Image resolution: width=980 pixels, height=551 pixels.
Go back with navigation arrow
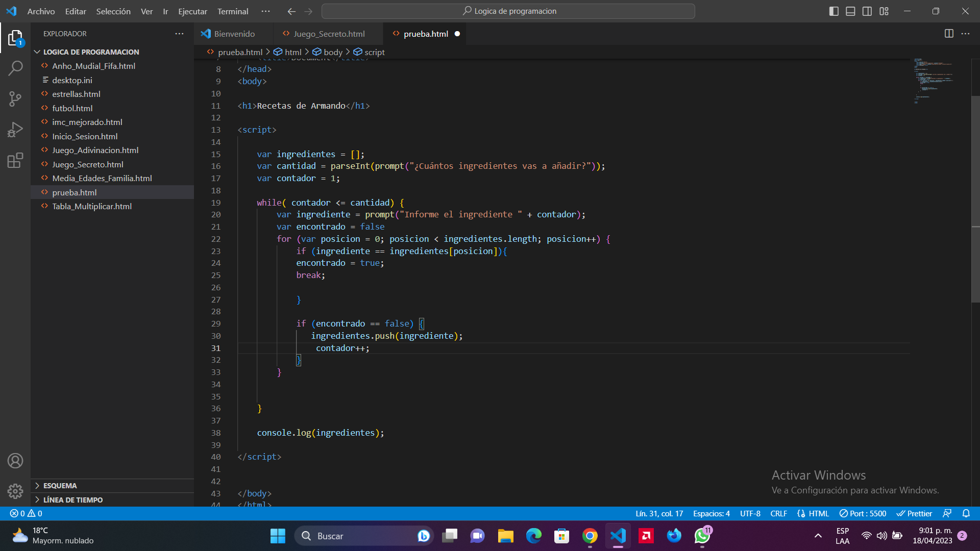coord(291,11)
